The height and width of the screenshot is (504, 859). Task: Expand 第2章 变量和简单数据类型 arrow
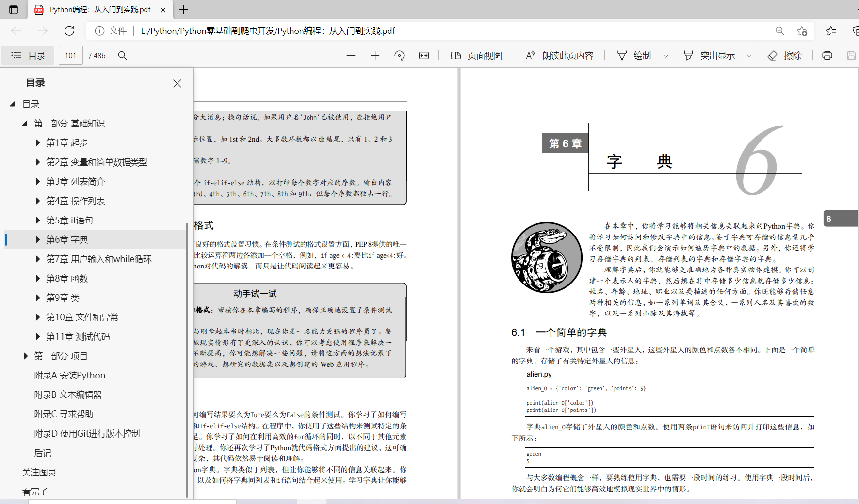(x=37, y=162)
